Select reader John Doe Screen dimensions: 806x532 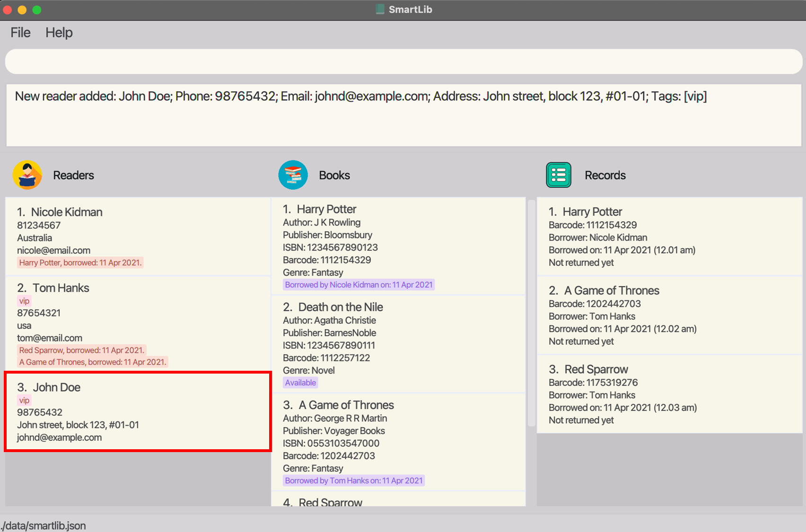(138, 411)
